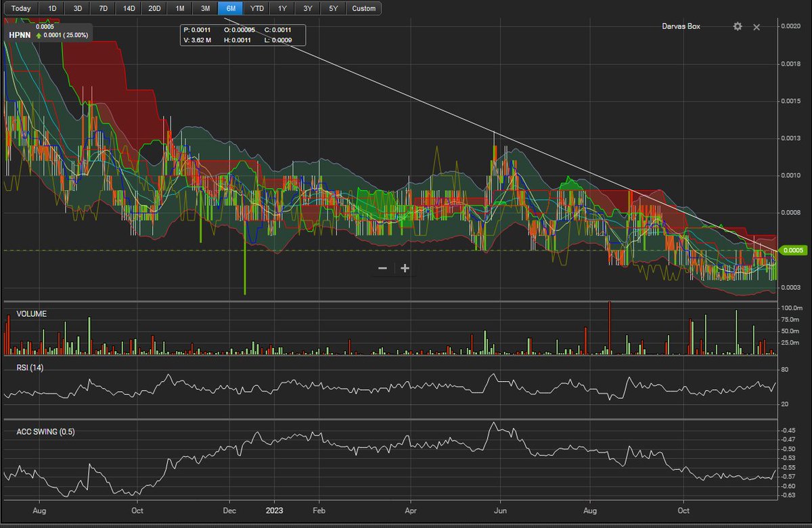812x528 pixels.
Task: Zoom in chart with plus button
Action: pos(405,268)
